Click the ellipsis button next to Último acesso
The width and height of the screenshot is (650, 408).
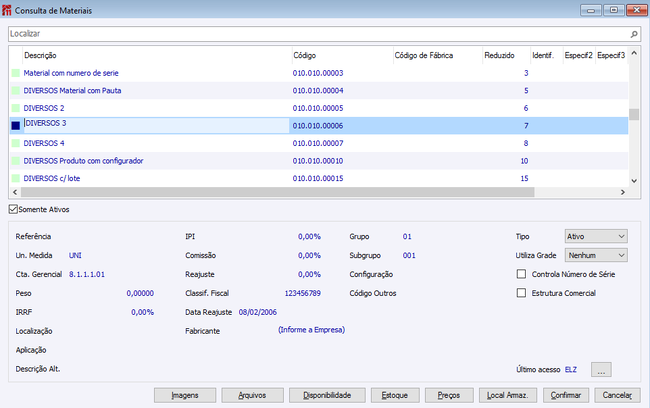click(x=601, y=369)
